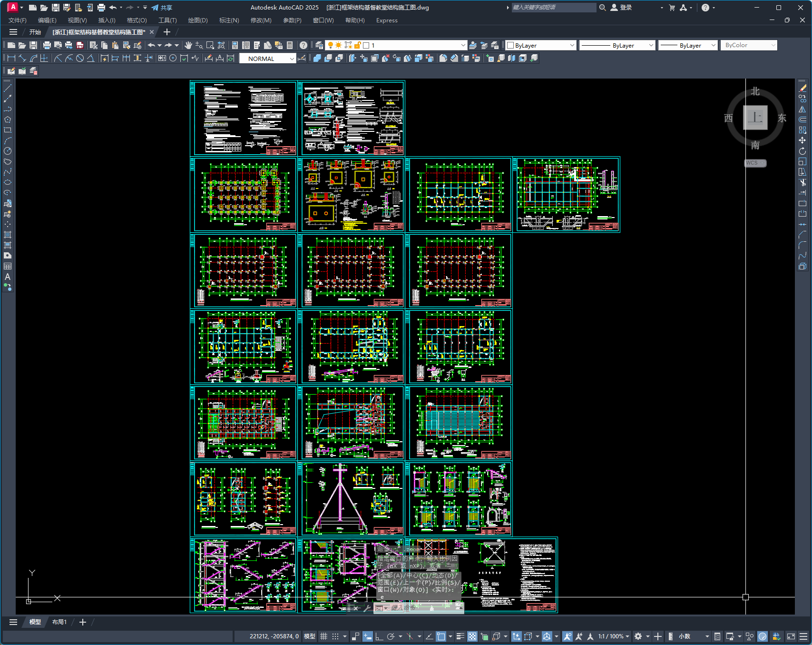Image resolution: width=812 pixels, height=645 pixels.
Task: Select the Polygon drawing tool
Action: pos(8,119)
